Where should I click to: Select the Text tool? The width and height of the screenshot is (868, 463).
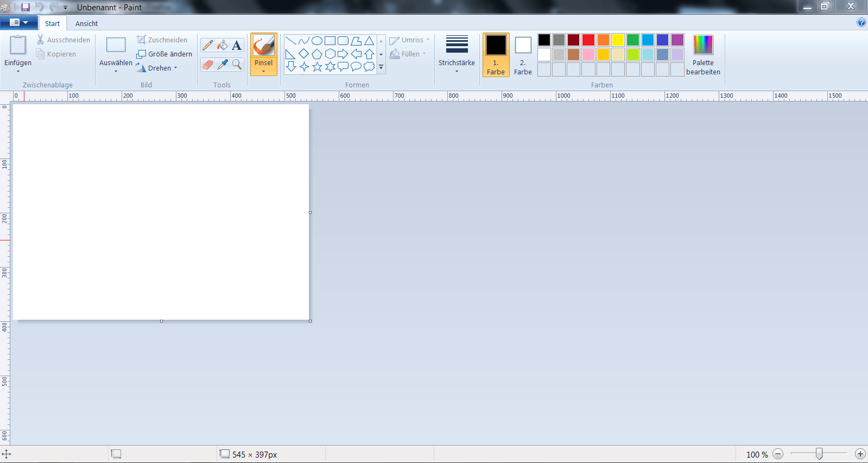tap(237, 46)
